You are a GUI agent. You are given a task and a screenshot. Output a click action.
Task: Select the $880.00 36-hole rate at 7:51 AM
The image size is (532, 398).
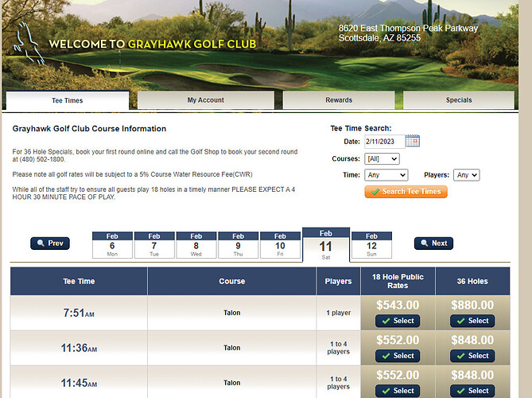472,321
